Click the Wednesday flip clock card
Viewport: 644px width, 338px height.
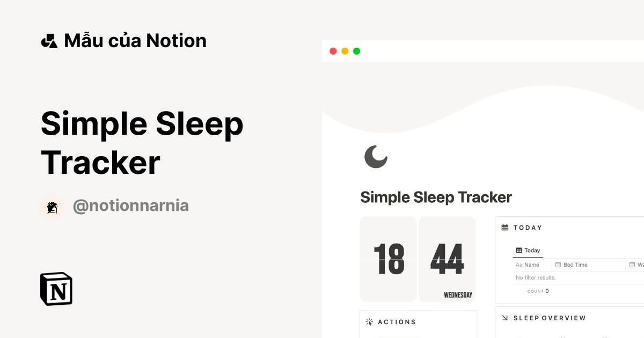pyautogui.click(x=447, y=259)
